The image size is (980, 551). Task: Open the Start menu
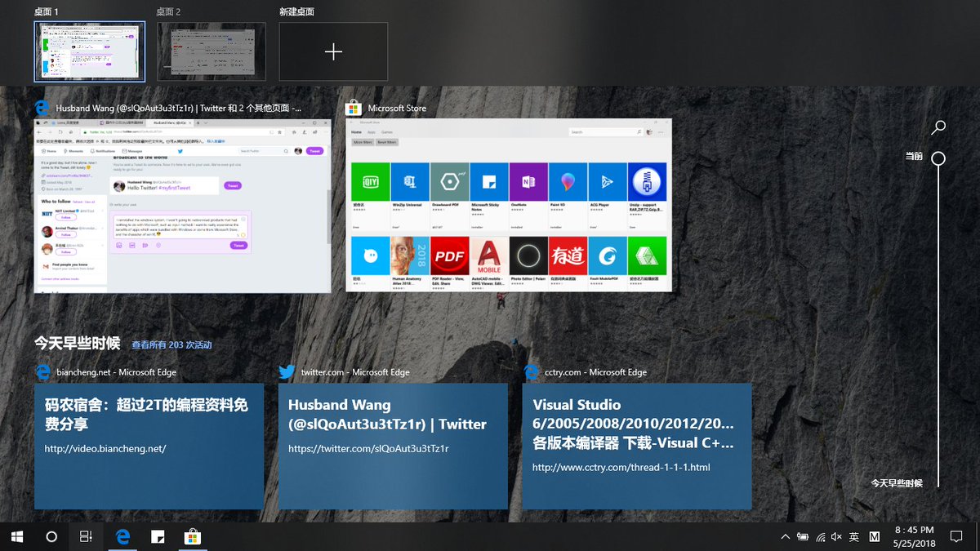click(16, 537)
